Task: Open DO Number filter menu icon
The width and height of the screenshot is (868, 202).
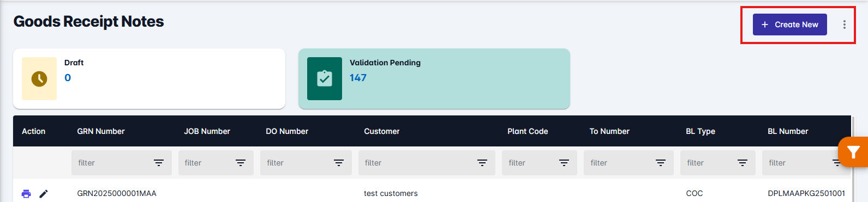Action: (339, 163)
